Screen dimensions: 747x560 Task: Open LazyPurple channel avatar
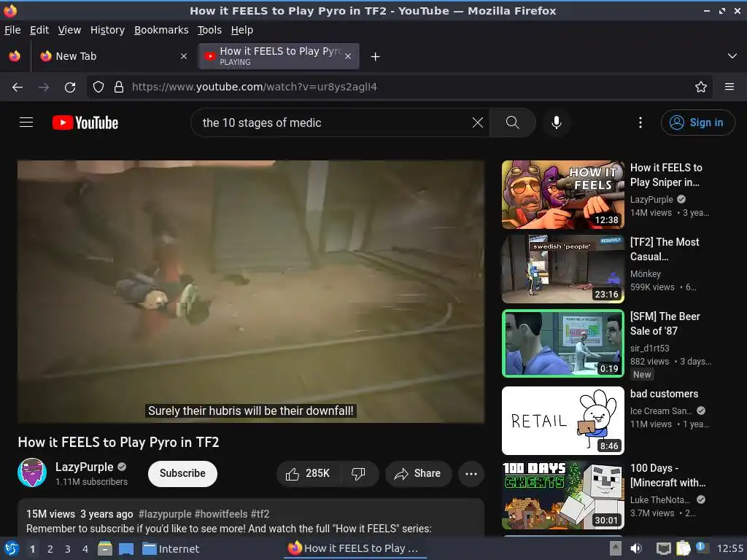tap(32, 472)
